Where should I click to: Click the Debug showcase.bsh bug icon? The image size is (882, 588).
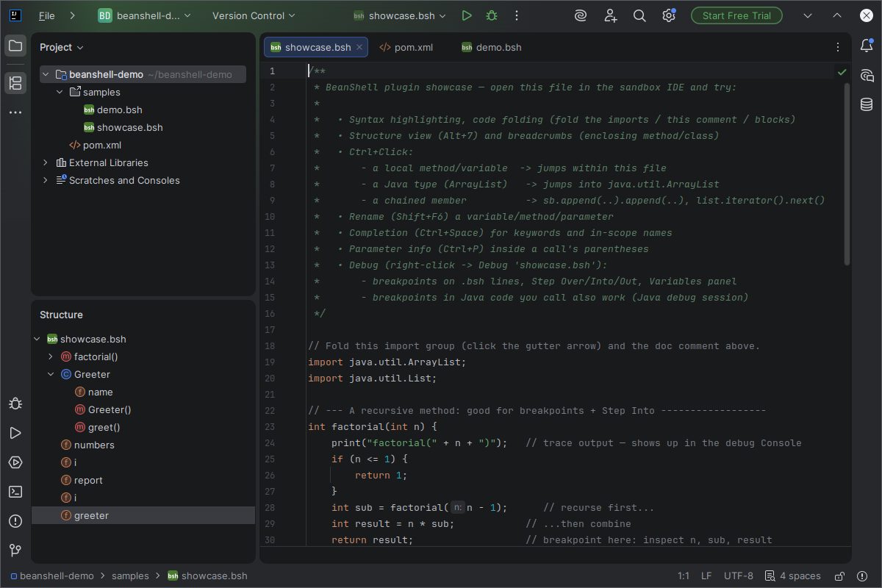pos(492,15)
